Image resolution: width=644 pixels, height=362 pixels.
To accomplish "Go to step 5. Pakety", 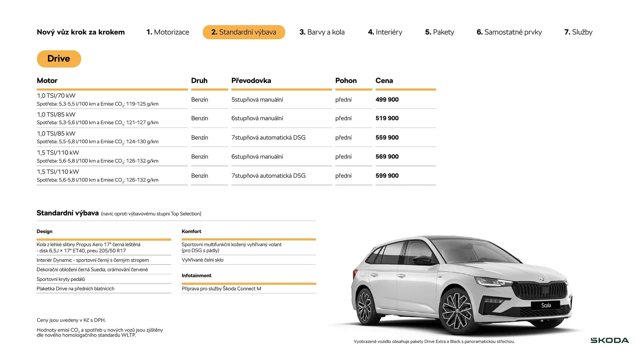I will pos(439,32).
